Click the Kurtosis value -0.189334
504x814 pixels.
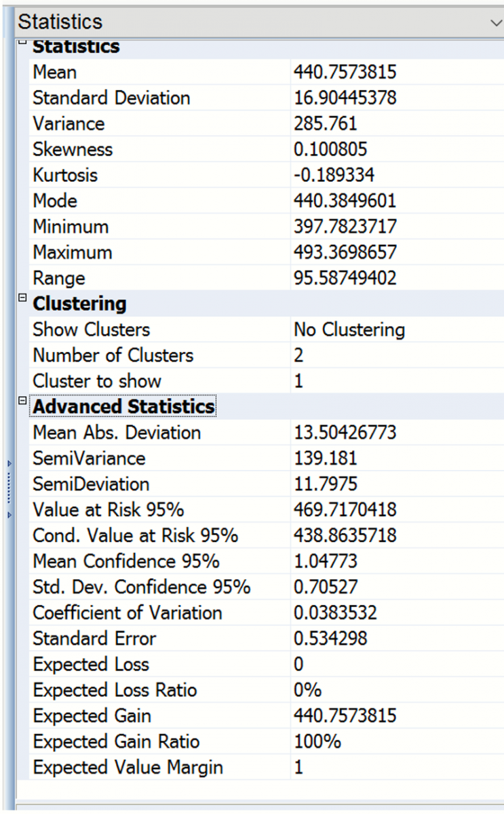pos(334,175)
